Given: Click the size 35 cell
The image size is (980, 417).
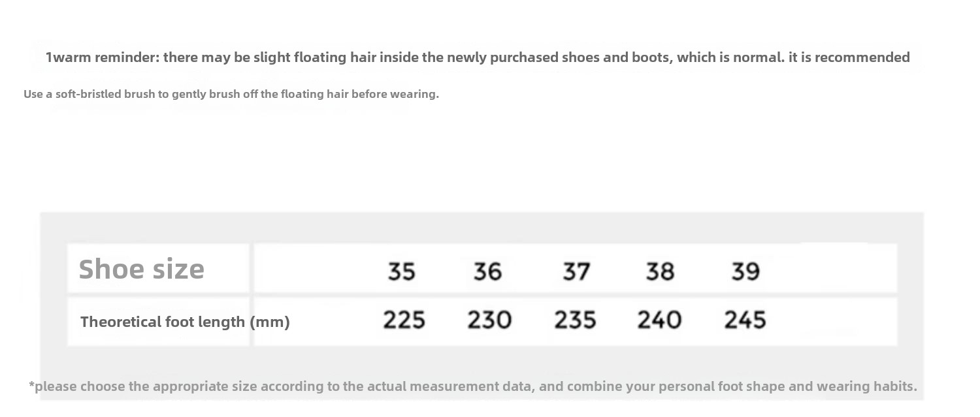Looking at the screenshot, I should [x=401, y=271].
